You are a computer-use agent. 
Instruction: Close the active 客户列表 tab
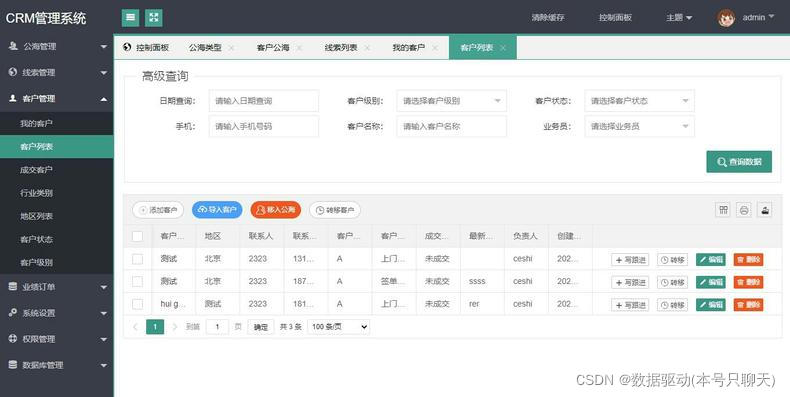503,48
